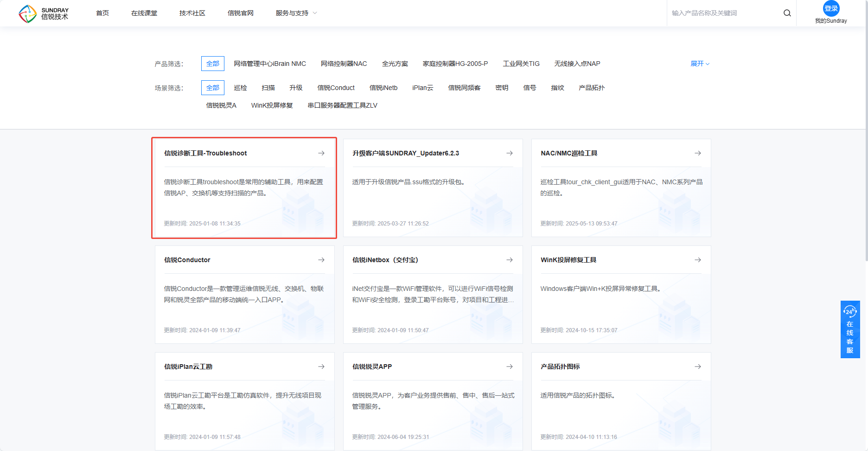Click the blue 登录 avatar icon
868x451 pixels.
tap(831, 8)
